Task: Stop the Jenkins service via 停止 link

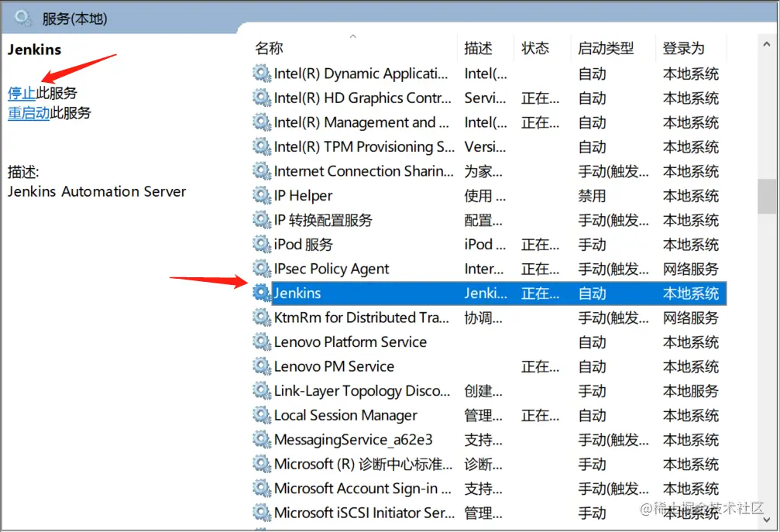Action: point(22,93)
